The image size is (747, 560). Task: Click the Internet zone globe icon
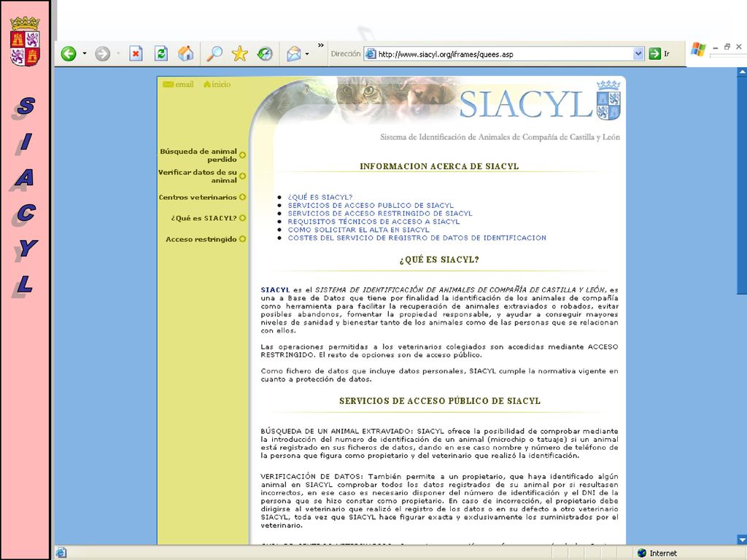tap(642, 553)
